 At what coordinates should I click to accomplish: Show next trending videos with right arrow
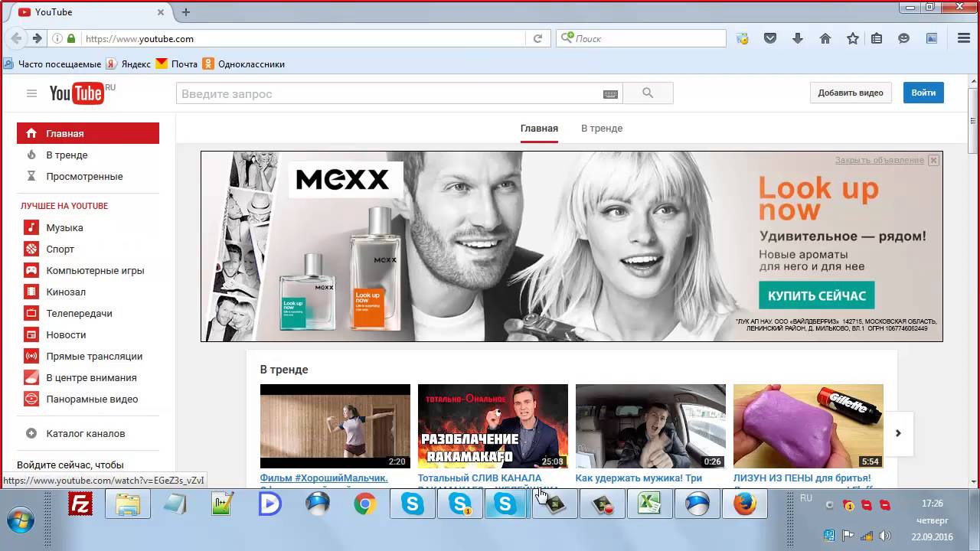(898, 433)
